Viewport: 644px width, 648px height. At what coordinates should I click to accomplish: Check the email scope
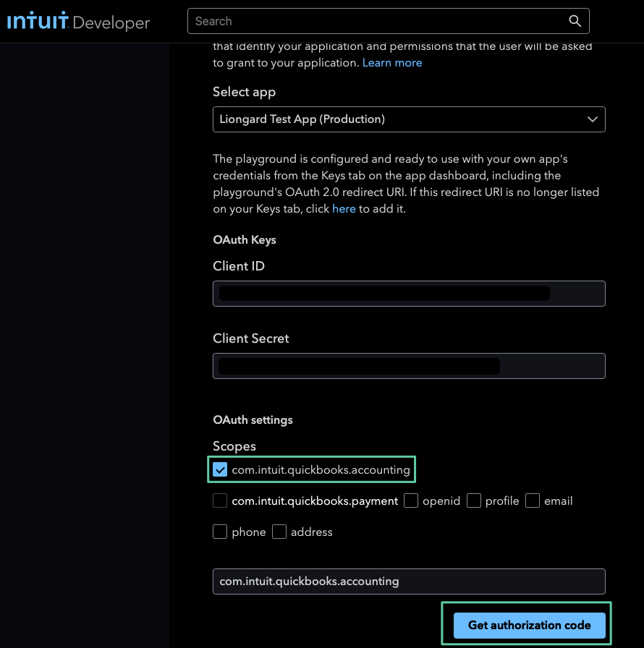coord(533,500)
